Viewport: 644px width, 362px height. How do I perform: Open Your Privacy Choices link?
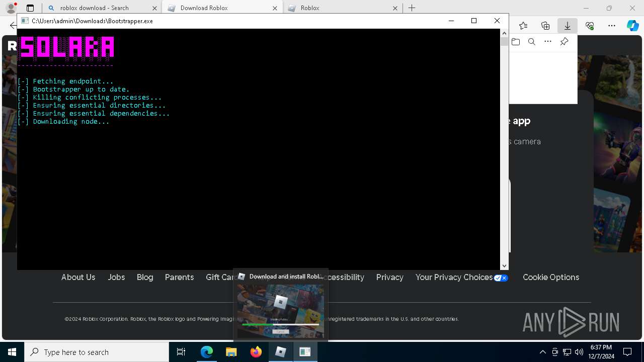tap(461, 277)
